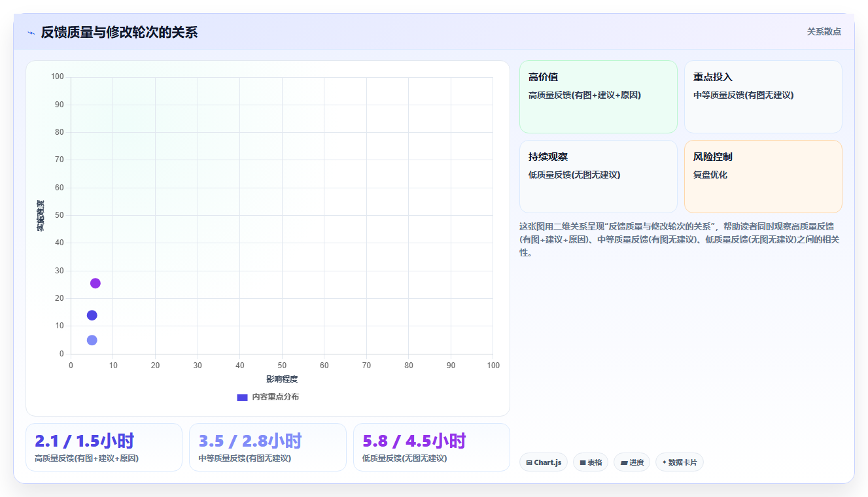Click the 实施难度 y-axis label
This screenshot has width=868, height=497.
[x=41, y=216]
